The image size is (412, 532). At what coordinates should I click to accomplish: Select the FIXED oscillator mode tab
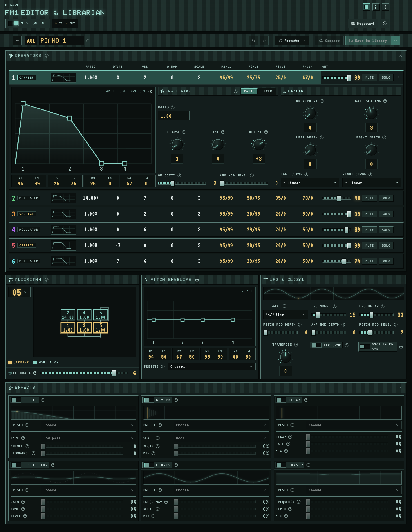tap(267, 91)
